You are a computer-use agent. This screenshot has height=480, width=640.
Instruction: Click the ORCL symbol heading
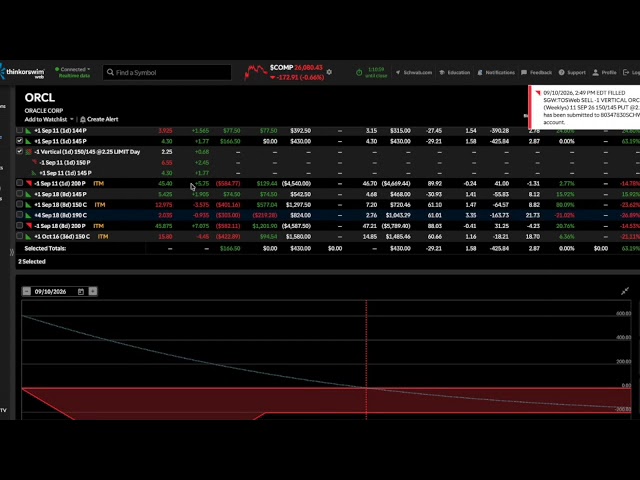[x=40, y=98]
